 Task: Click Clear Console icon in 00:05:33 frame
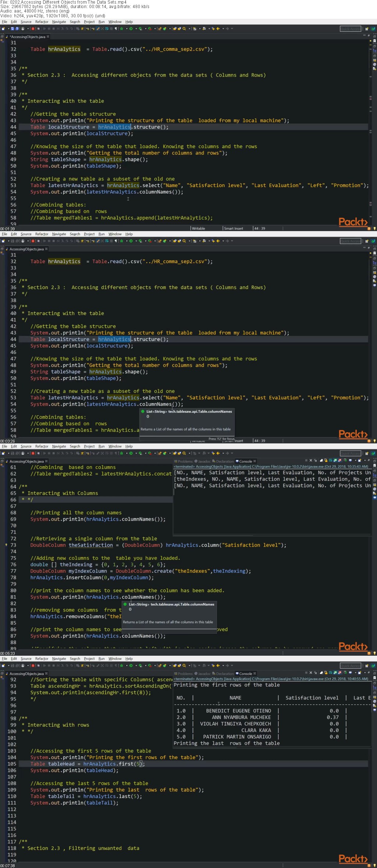click(x=321, y=461)
